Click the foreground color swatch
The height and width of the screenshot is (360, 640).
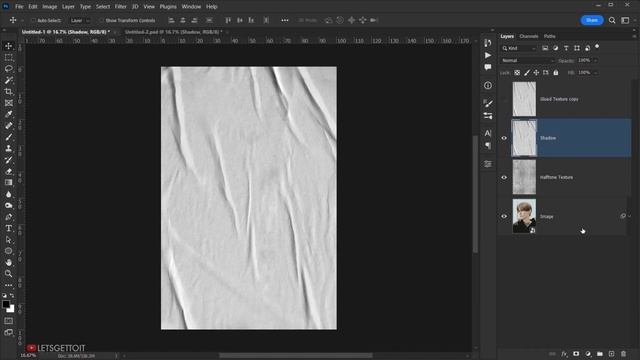6,304
